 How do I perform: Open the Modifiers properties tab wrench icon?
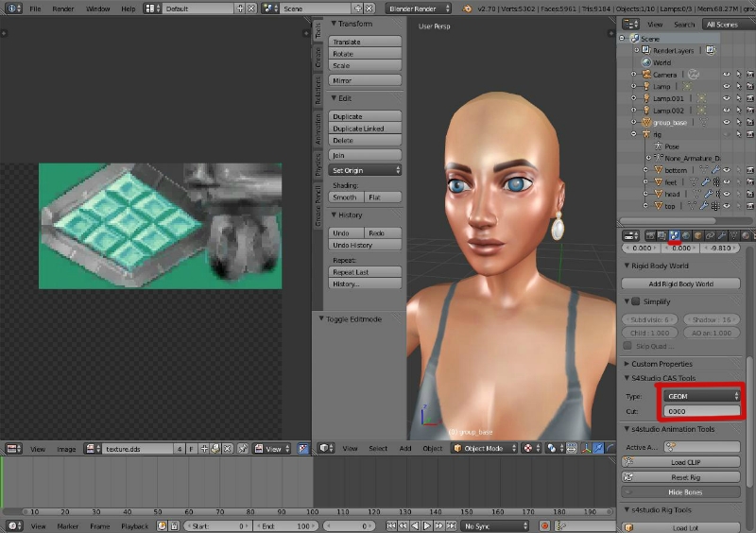pyautogui.click(x=722, y=235)
